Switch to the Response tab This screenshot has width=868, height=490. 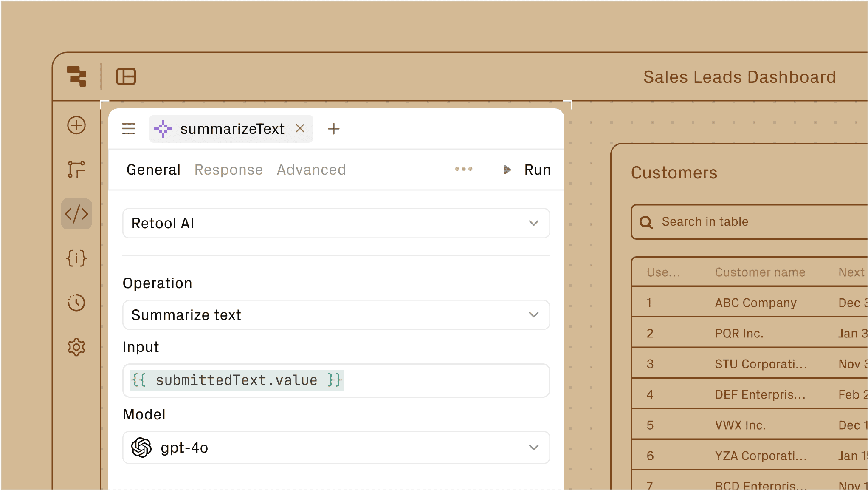pyautogui.click(x=228, y=170)
